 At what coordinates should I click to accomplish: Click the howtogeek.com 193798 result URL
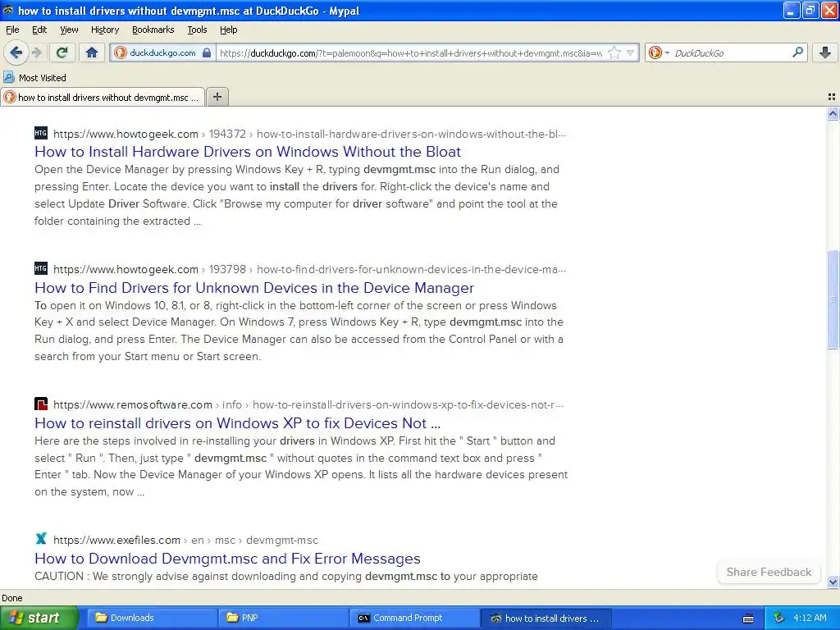[309, 269]
